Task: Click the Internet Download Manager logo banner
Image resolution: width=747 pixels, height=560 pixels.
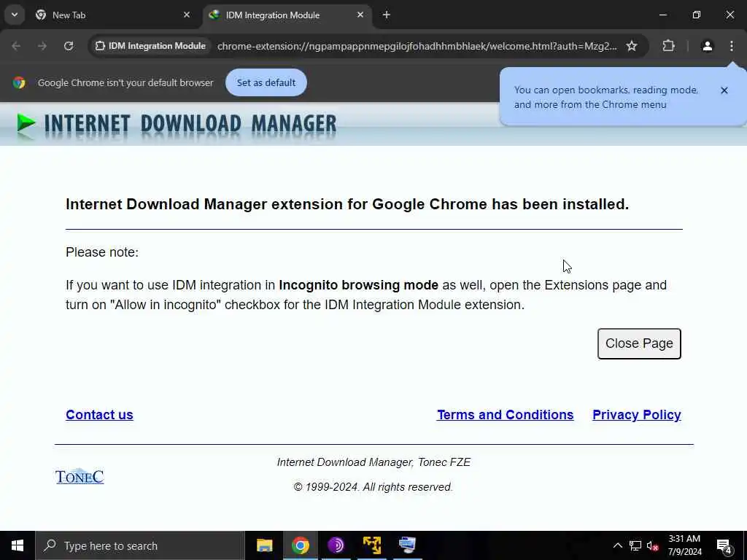Action: (x=177, y=125)
